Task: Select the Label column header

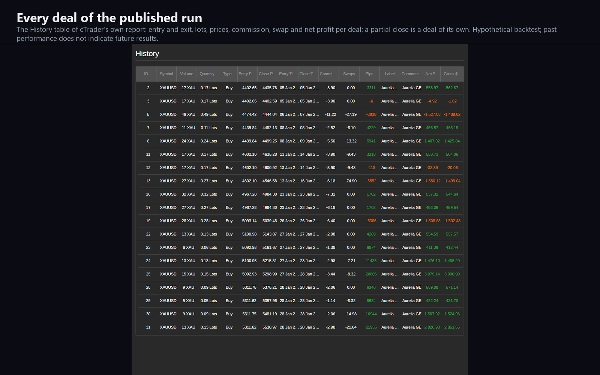Action: coord(390,74)
